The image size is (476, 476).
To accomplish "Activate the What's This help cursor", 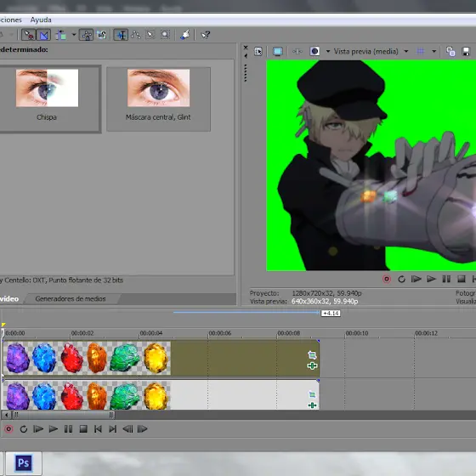I will tap(206, 35).
